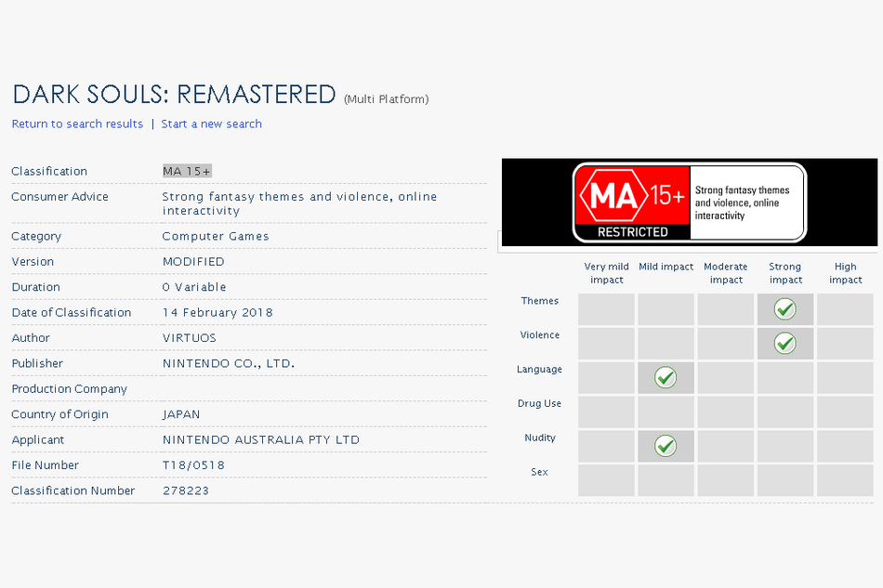Click the Duration row label
The height and width of the screenshot is (588, 883).
(x=36, y=287)
